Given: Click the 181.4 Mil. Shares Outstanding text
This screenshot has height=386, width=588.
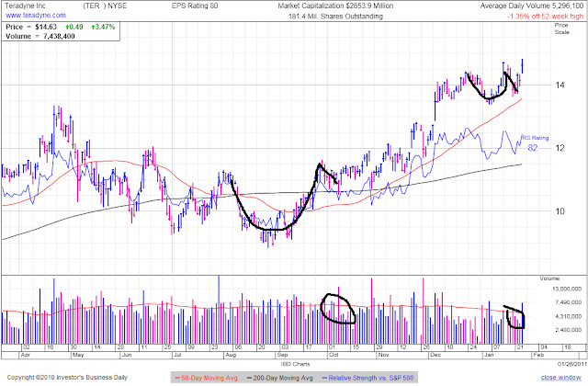Looking at the screenshot, I should coord(335,17).
